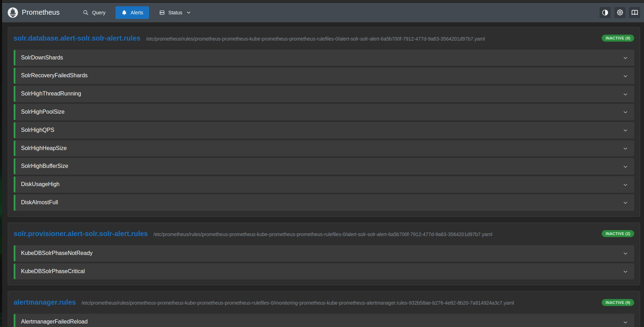Click the INACTIVE (2) badge
The width and height of the screenshot is (644, 327).
[x=618, y=234]
